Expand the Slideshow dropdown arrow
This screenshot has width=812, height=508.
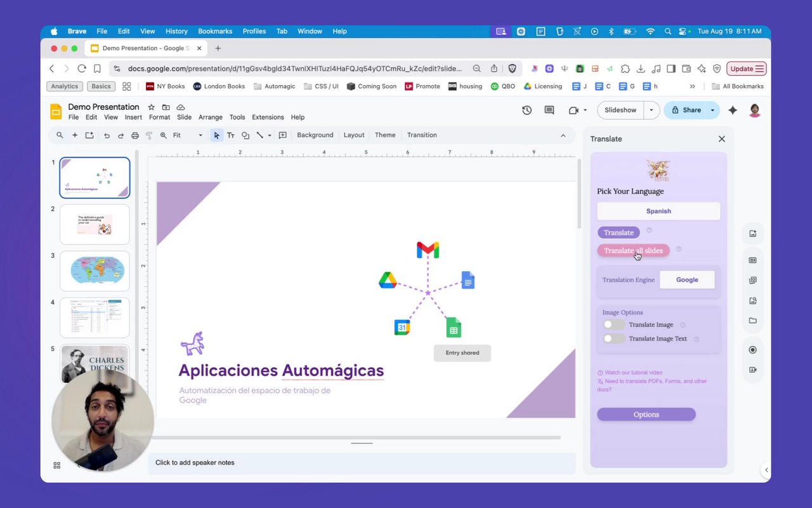click(651, 110)
